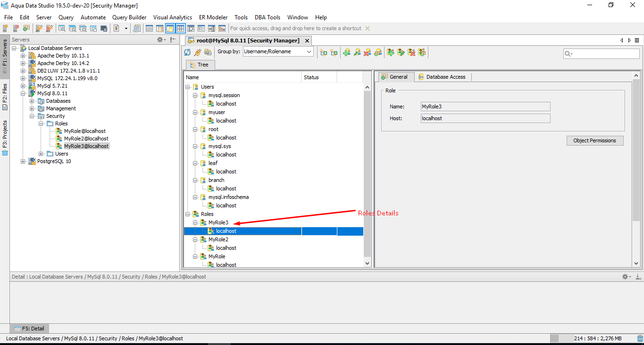644x345 pixels.
Task: Open the Detail panel gear settings
Action: point(626,277)
